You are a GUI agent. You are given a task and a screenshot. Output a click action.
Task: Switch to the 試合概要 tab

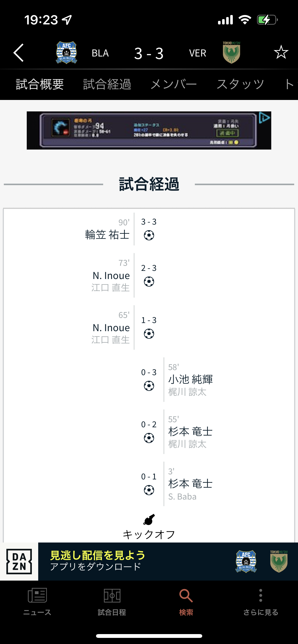click(x=40, y=84)
